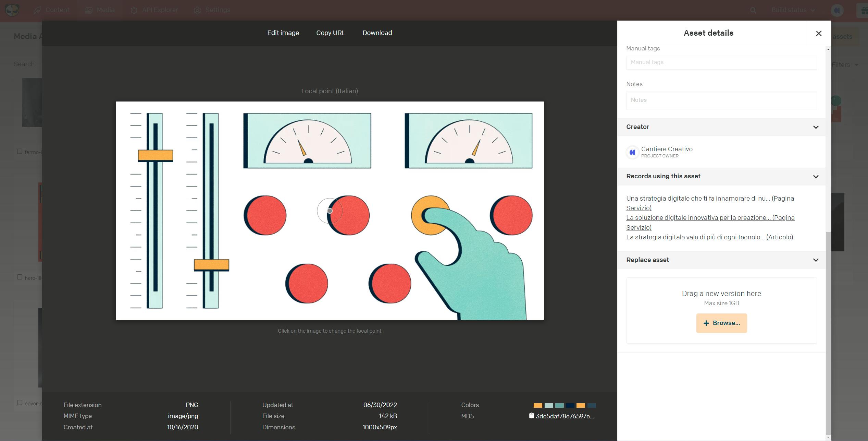
Task: Click the first orange color swatch
Action: pos(538,405)
